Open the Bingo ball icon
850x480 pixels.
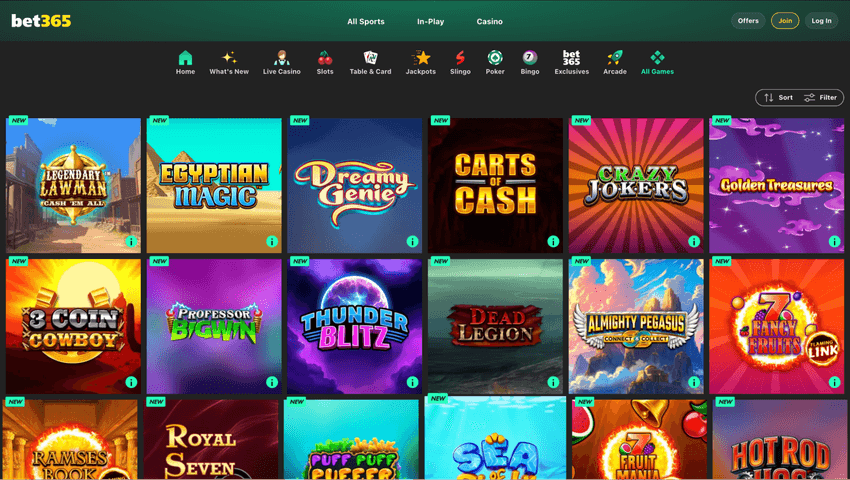(530, 57)
